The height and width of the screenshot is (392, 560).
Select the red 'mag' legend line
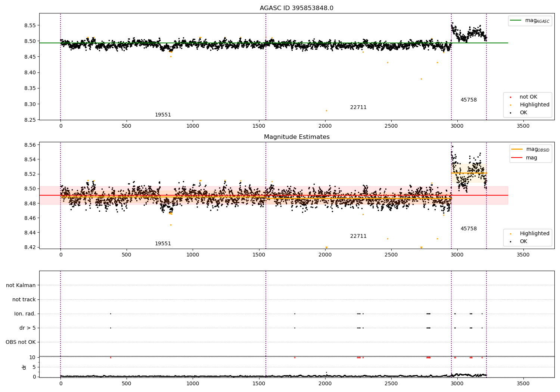point(517,158)
